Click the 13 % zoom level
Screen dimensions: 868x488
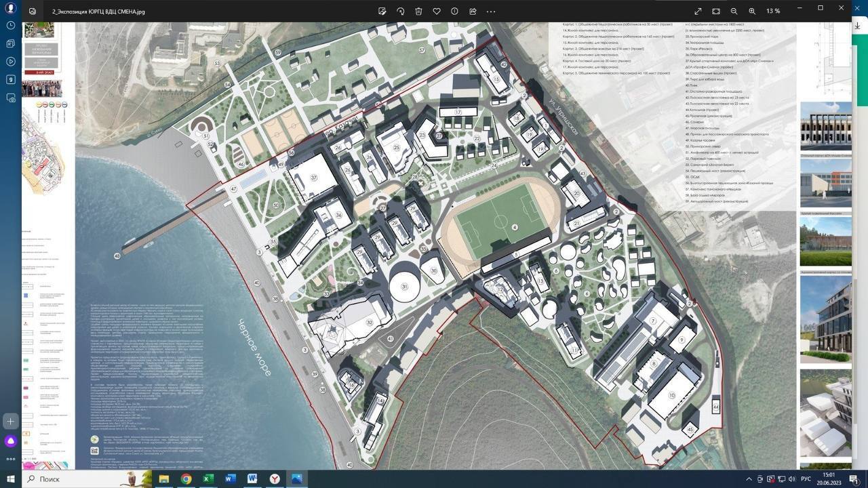[x=773, y=12]
